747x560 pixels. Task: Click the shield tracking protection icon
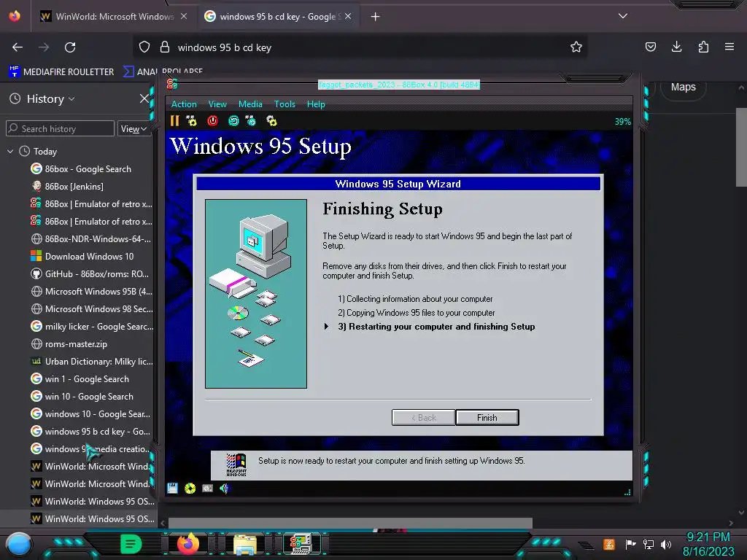click(x=144, y=47)
